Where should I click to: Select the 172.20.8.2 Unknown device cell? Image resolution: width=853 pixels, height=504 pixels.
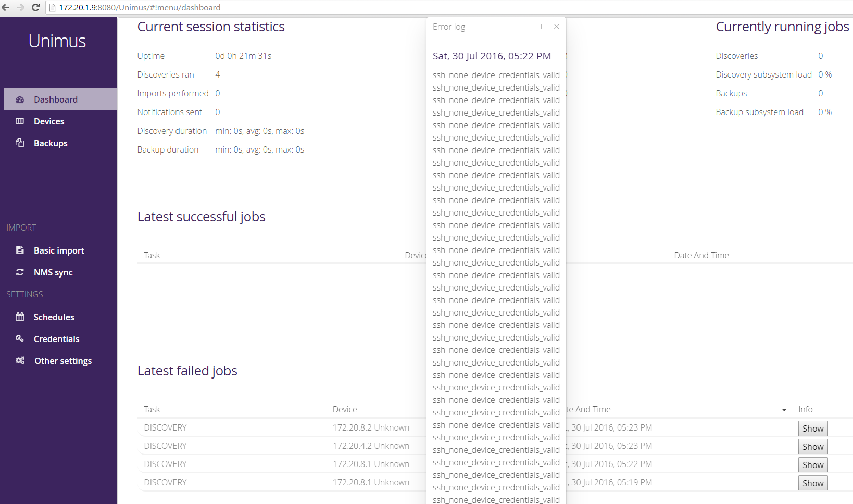click(371, 427)
